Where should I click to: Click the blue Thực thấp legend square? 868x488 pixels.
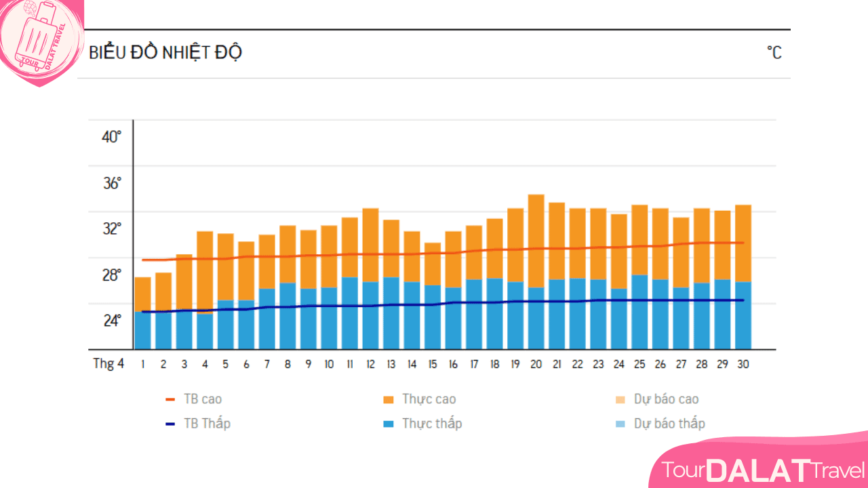click(x=388, y=424)
